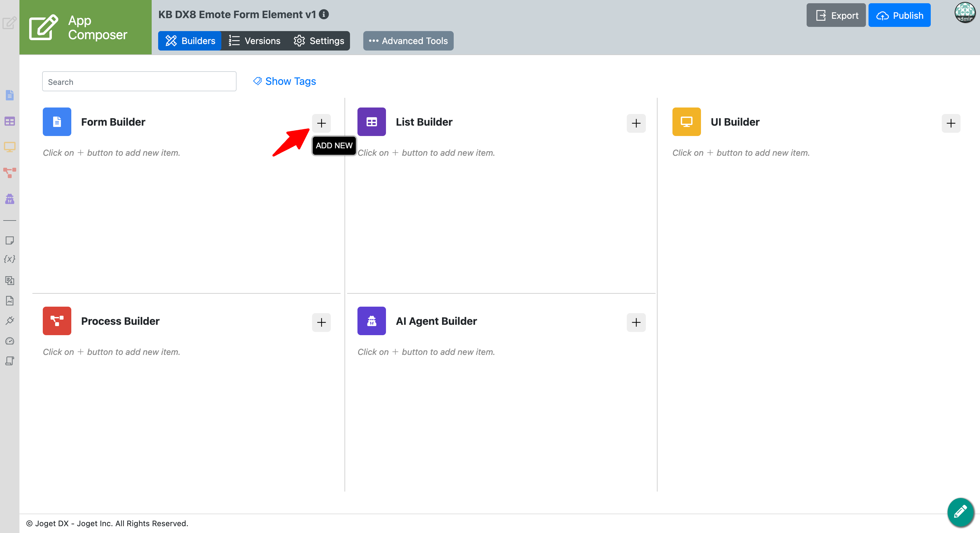Image resolution: width=980 pixels, height=533 pixels.
Task: Click the purple List Builder icon tile
Action: click(x=371, y=122)
